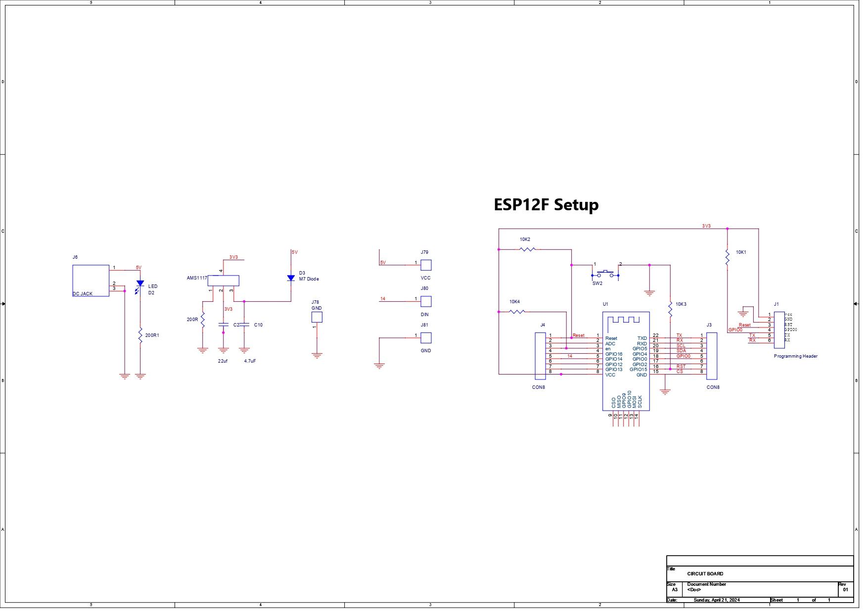
Task: Click the RXD pin label in U1
Action: point(642,344)
